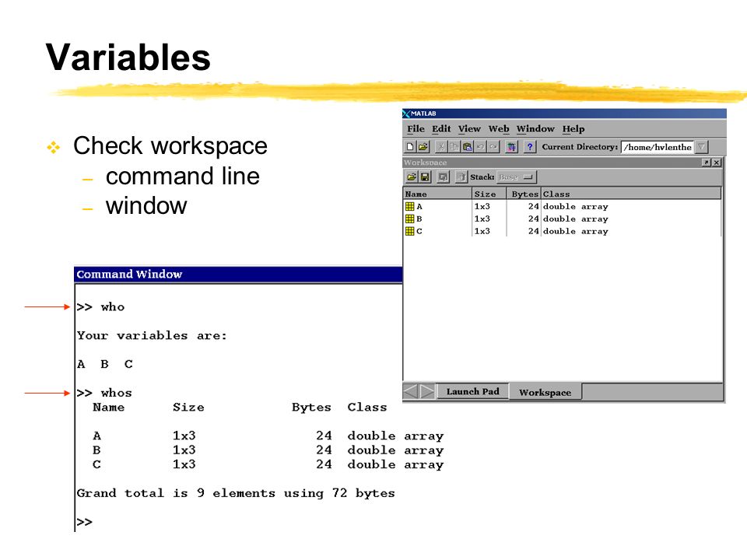Open the Window menu
Image resolution: width=747 pixels, height=560 pixels.
(535, 128)
